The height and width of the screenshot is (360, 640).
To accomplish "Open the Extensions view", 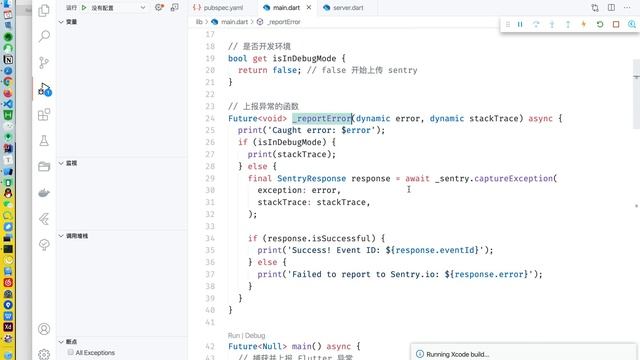I will click(x=44, y=115).
